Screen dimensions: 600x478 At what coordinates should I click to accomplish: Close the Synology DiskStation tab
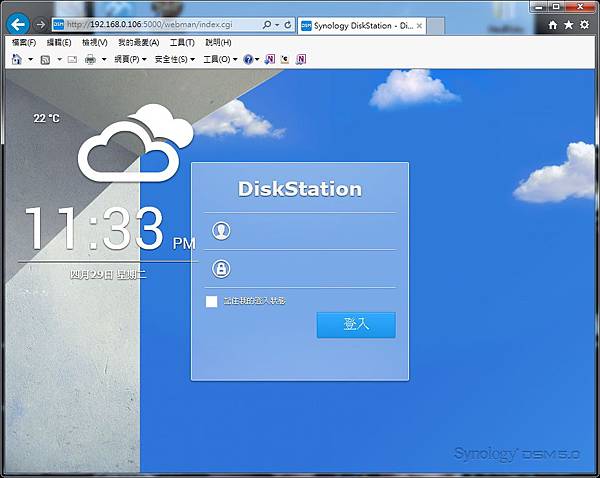(419, 26)
